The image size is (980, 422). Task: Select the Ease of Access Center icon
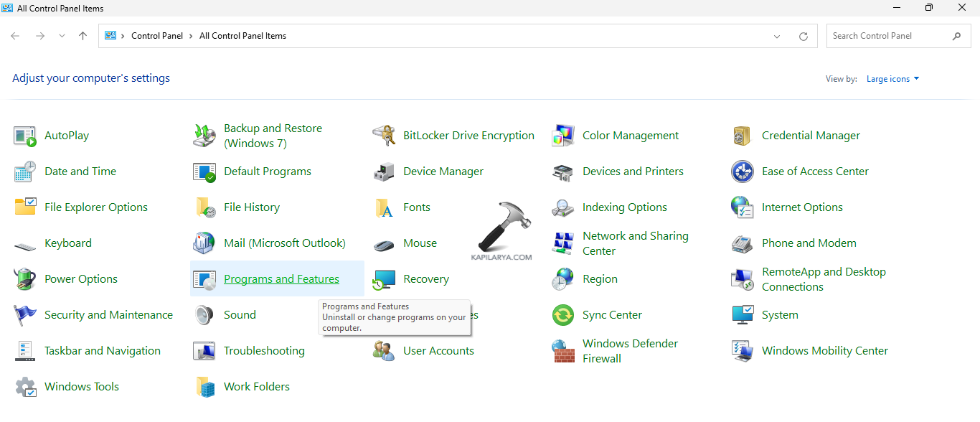(742, 172)
